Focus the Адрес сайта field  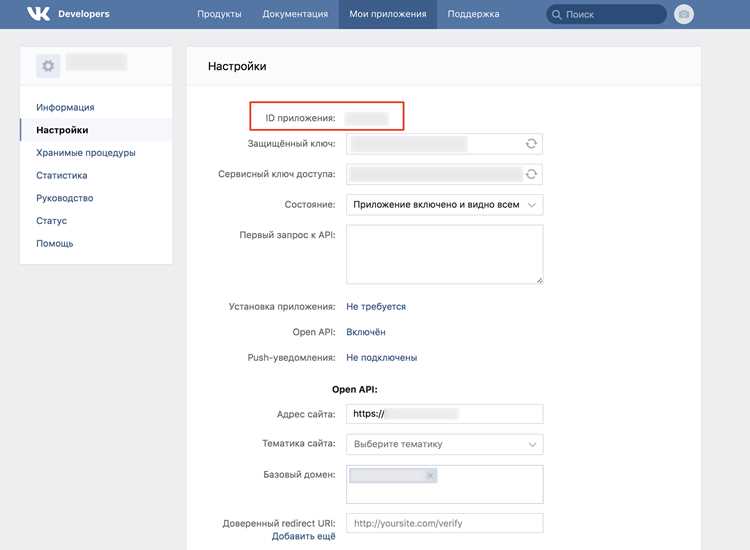pos(445,414)
